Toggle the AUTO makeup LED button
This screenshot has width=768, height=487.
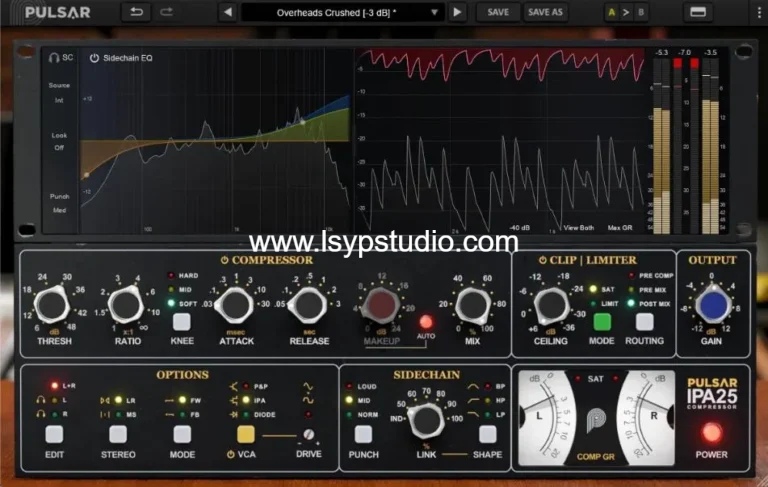(426, 322)
